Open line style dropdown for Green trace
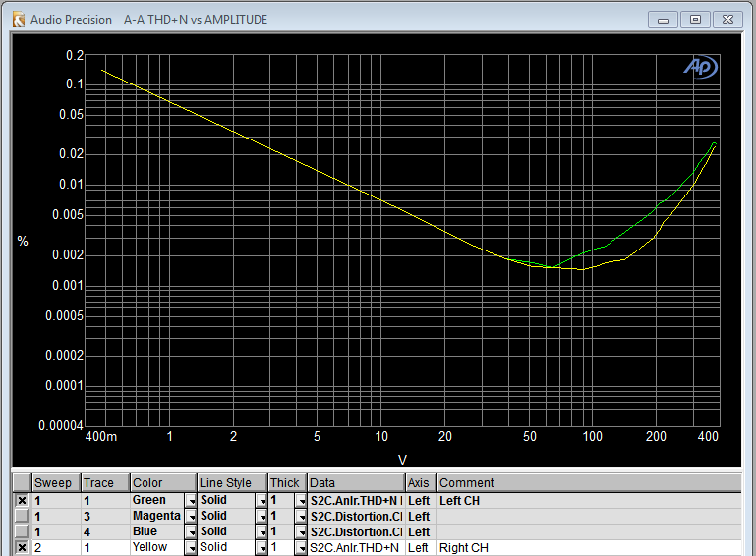Image resolution: width=756 pixels, height=556 pixels. point(262,501)
